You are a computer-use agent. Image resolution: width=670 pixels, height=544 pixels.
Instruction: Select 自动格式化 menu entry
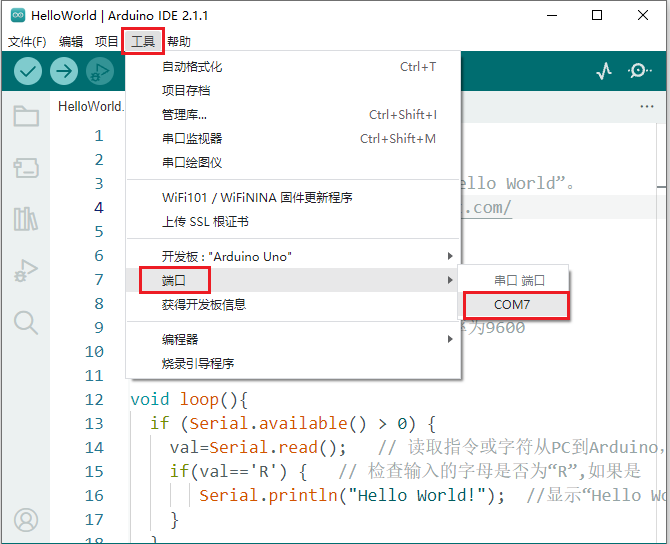pos(294,67)
